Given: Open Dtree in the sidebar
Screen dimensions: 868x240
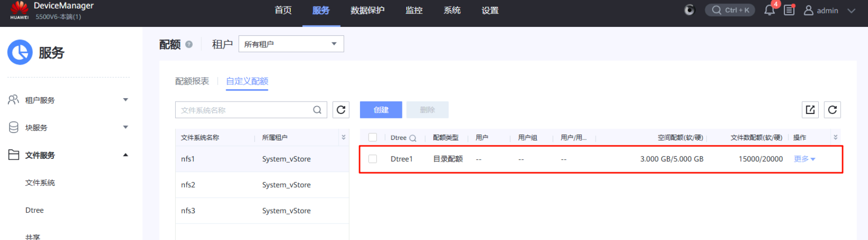Looking at the screenshot, I should coord(34,210).
